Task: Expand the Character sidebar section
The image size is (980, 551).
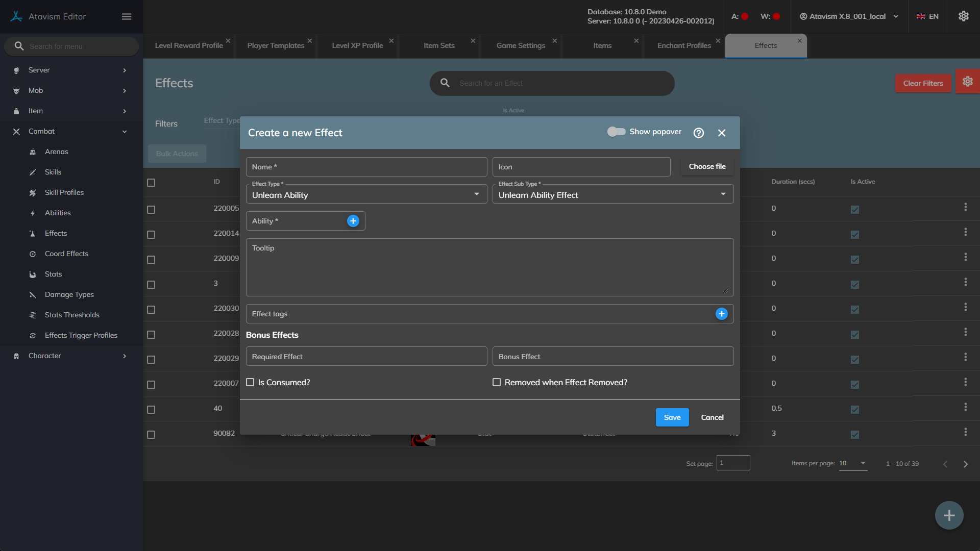Action: pyautogui.click(x=70, y=356)
